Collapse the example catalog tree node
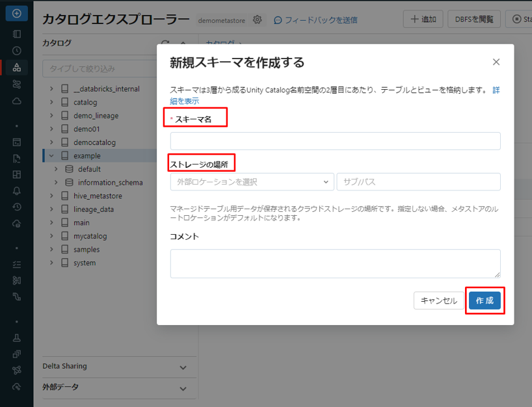The image size is (532, 407). (x=51, y=156)
